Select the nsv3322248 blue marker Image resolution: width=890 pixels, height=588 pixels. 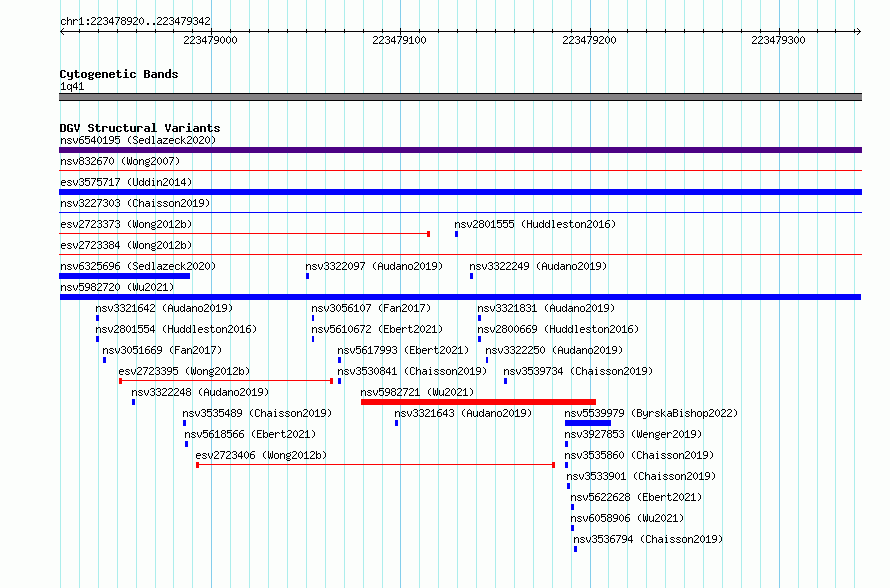(133, 402)
